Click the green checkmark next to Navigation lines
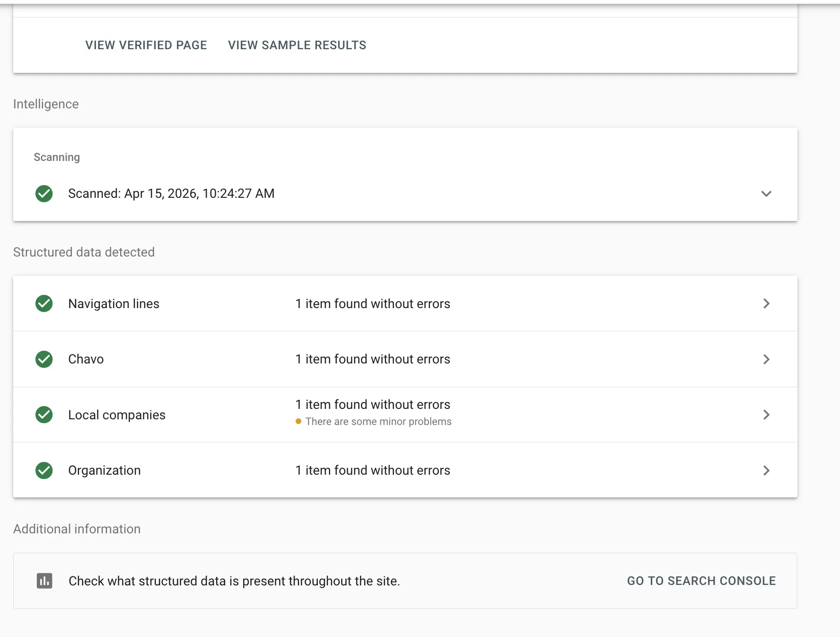This screenshot has width=840, height=637. 44,304
